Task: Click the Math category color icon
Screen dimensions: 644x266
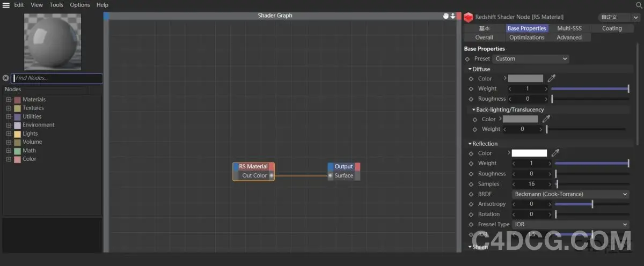Action: [17, 151]
